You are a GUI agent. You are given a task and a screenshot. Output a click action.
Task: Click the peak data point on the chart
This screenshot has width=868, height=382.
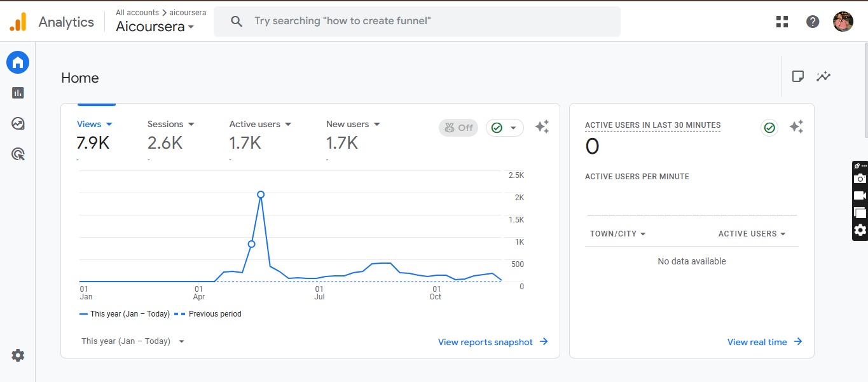tap(261, 194)
